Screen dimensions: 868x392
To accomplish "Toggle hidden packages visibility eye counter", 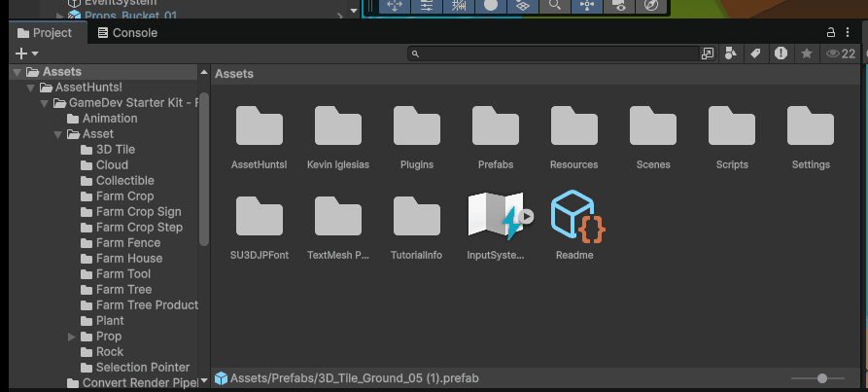I will [840, 53].
